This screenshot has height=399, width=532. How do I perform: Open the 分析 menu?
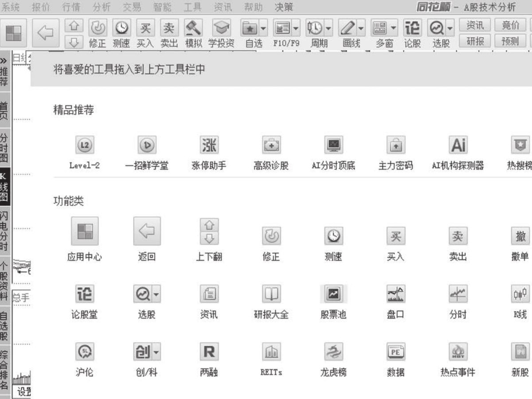102,7
